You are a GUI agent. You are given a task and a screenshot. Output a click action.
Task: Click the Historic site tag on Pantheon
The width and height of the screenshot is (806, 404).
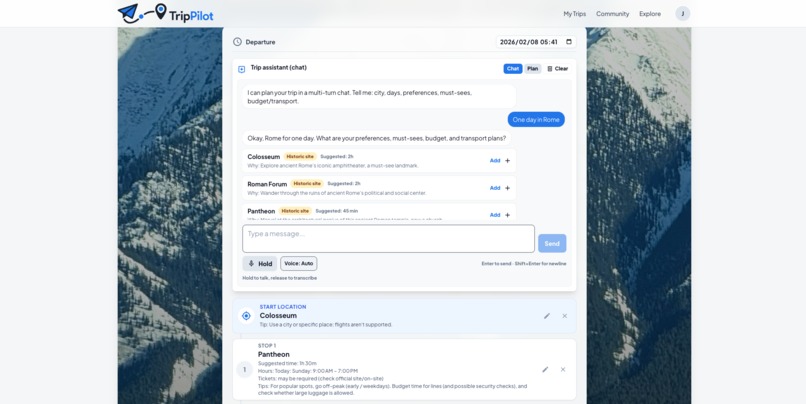(x=296, y=211)
